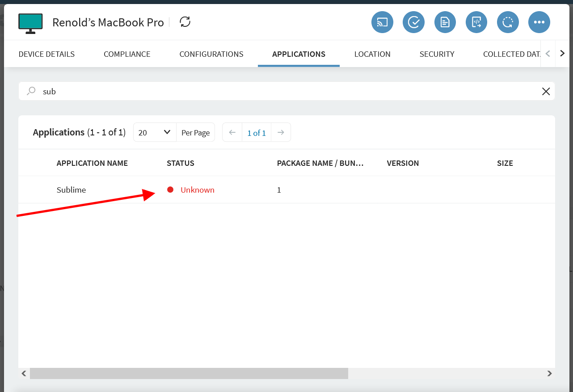The image size is (573, 392).
Task: Go to the Location tab
Action: pos(372,54)
